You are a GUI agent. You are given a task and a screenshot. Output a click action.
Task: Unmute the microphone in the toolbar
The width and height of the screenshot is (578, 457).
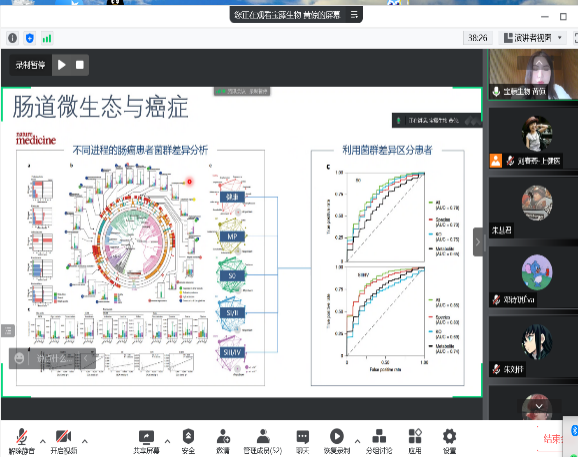(22, 441)
